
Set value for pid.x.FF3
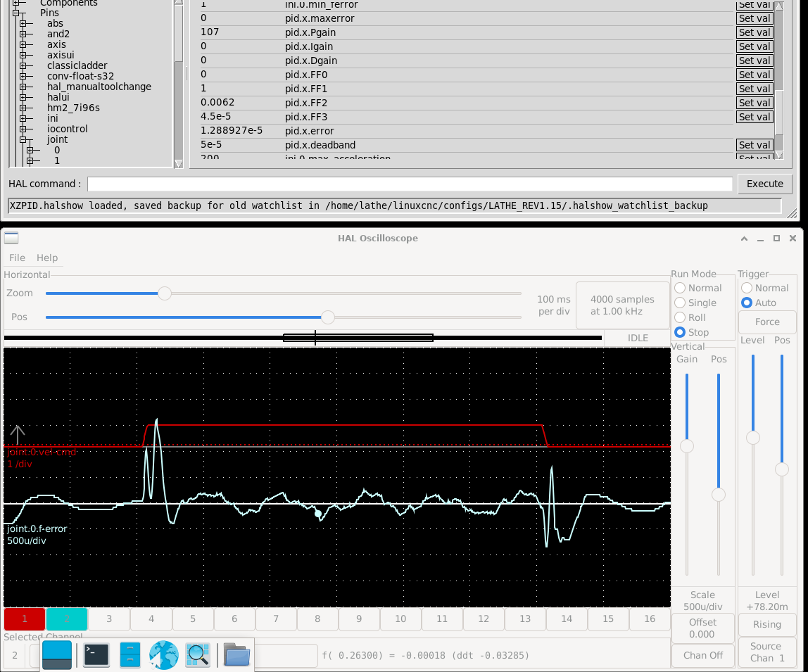coord(755,117)
